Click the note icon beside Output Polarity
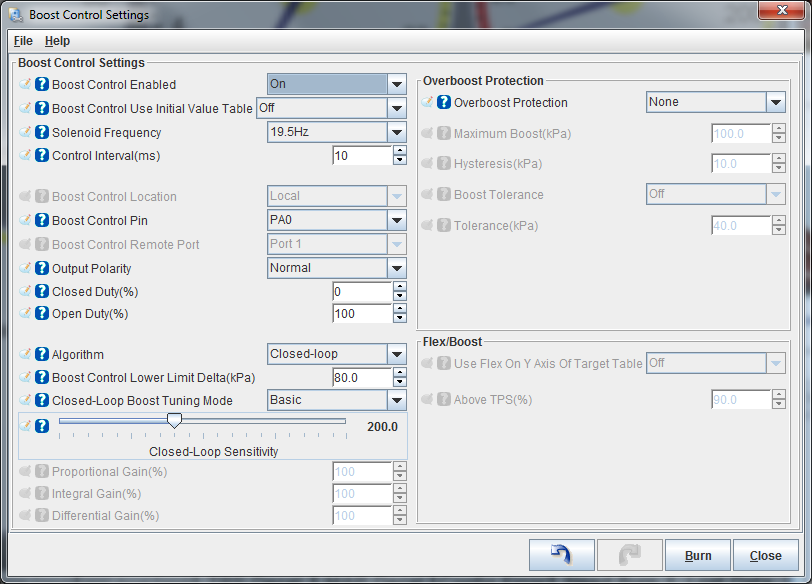812x584 pixels. 25,268
